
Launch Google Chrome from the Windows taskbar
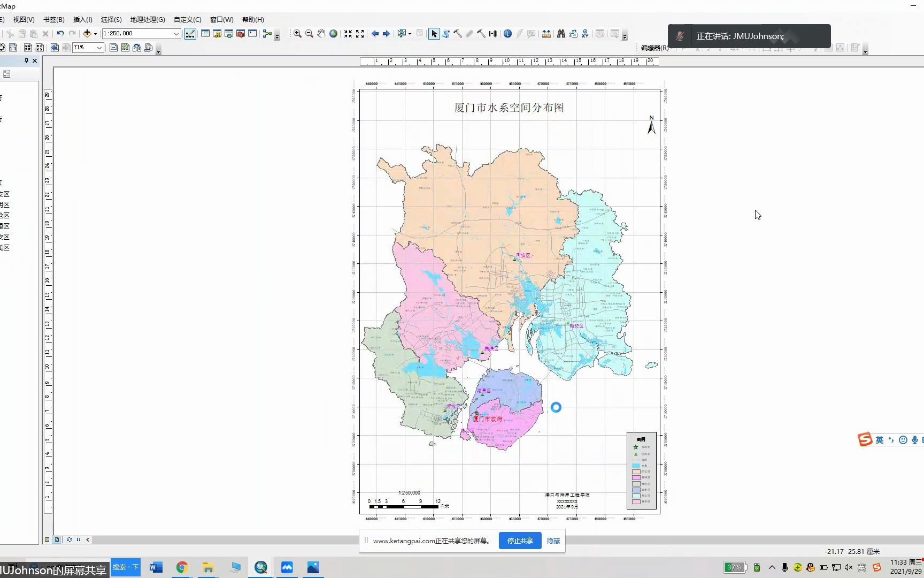182,567
